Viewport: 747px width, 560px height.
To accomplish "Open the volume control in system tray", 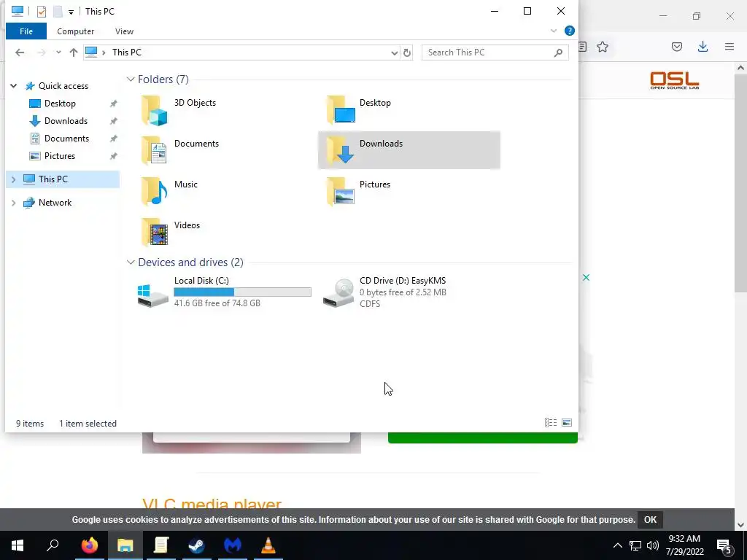I will coord(653,545).
